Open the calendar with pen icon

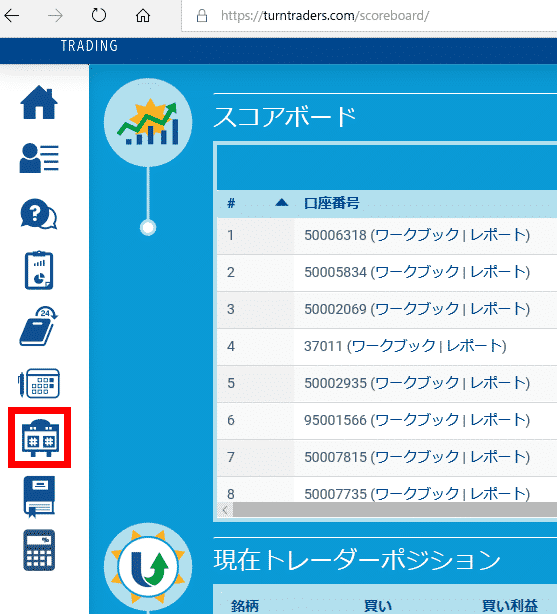[x=39, y=383]
